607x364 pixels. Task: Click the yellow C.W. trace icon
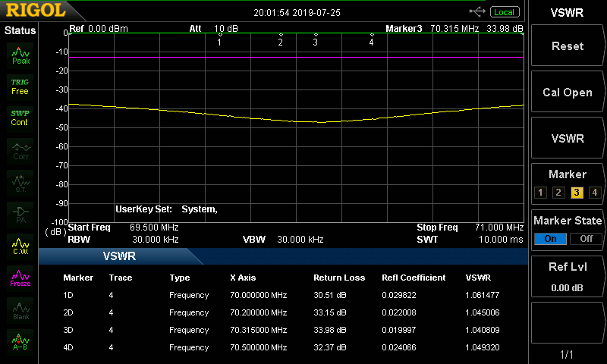point(20,246)
